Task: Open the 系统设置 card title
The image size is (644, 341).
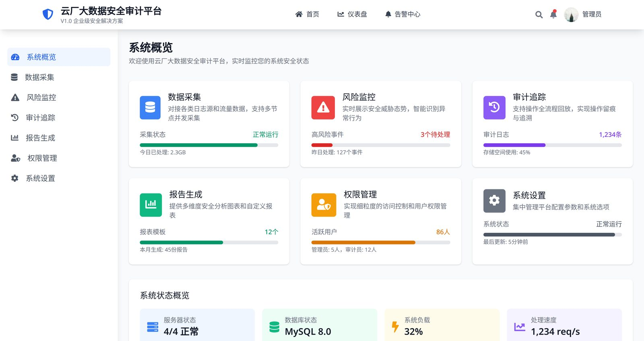Action: pyautogui.click(x=529, y=195)
